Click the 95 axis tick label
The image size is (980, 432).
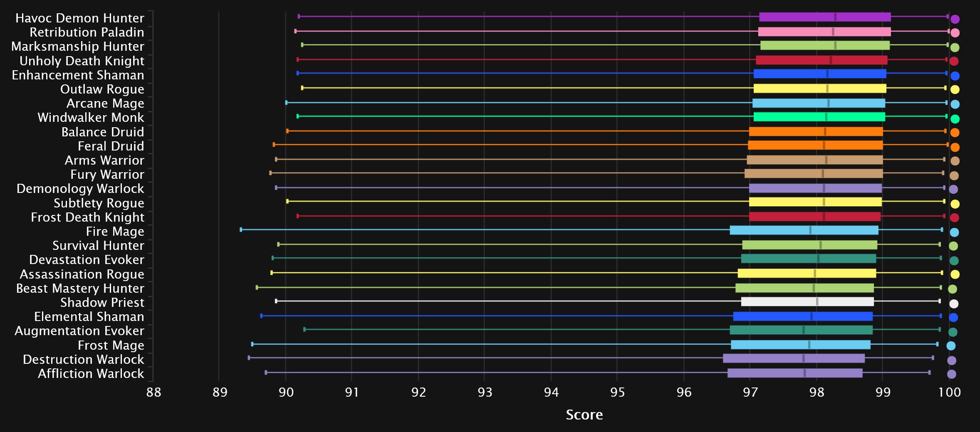(x=618, y=392)
